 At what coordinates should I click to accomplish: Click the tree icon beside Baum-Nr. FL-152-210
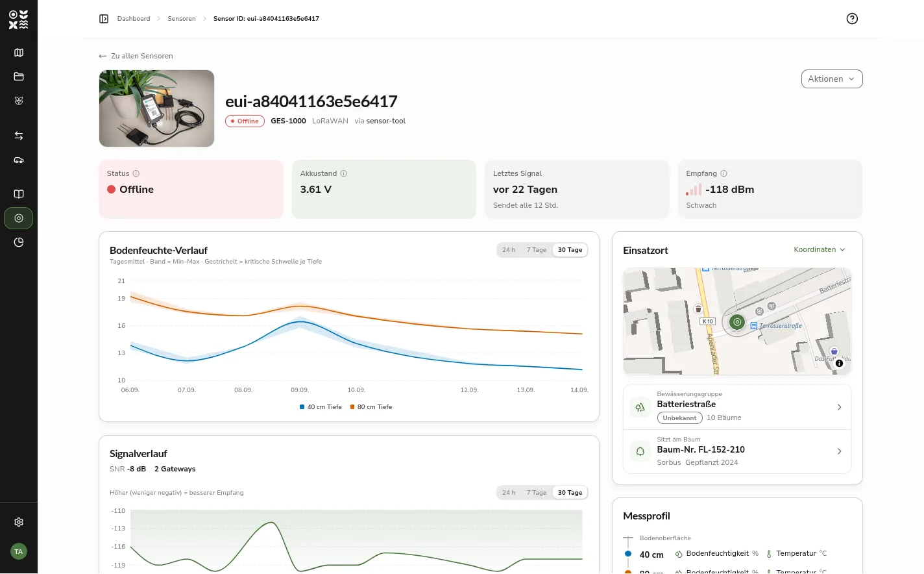(640, 451)
